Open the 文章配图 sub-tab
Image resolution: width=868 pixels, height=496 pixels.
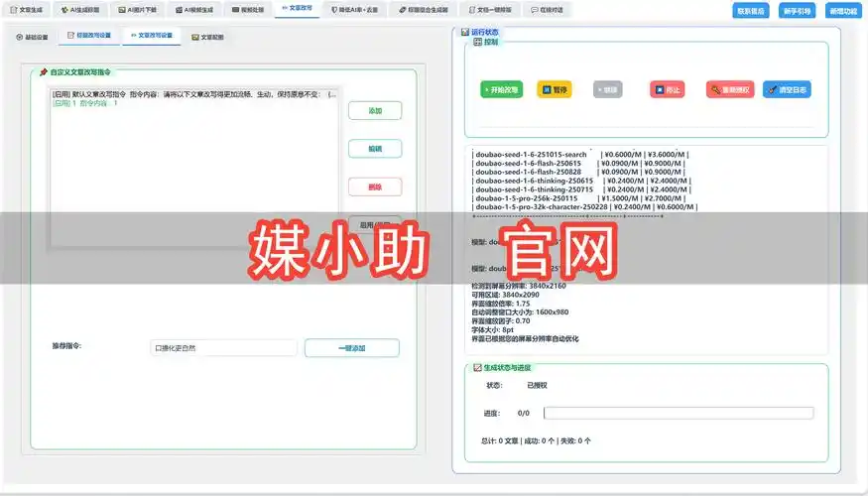tap(207, 37)
